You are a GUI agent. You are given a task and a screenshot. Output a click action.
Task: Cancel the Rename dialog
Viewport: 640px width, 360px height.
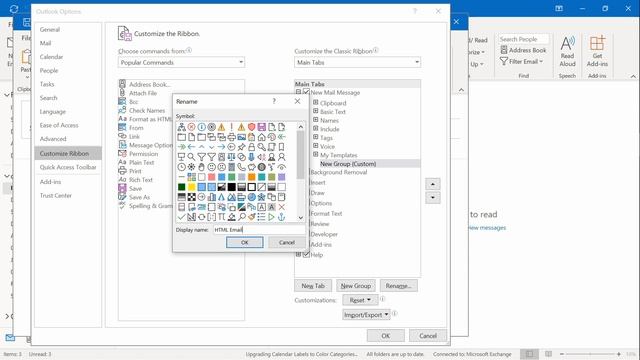tap(287, 242)
